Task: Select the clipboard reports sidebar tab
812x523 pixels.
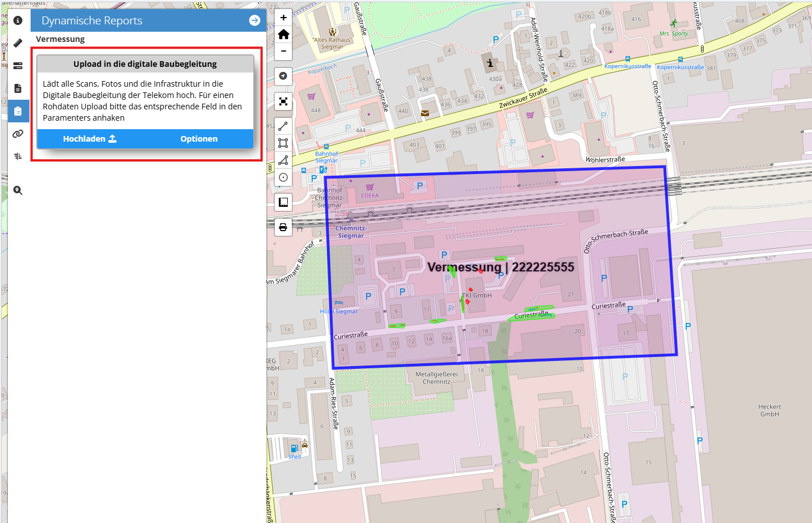Action: pos(18,111)
